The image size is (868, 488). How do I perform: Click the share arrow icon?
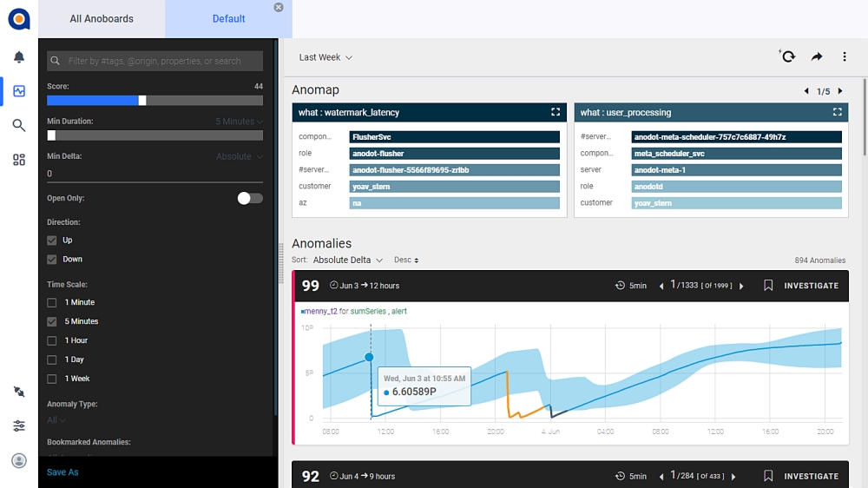(817, 56)
